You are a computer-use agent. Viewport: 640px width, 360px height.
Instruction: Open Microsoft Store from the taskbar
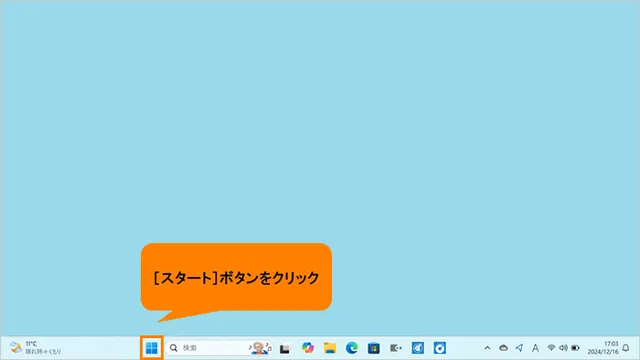373,348
